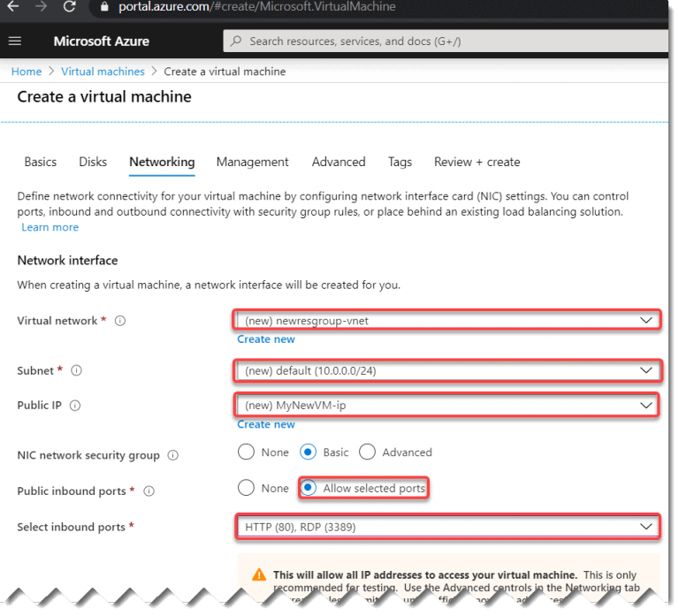The width and height of the screenshot is (679, 616).
Task: Open the Select inbound ports dropdown
Action: pos(448,528)
